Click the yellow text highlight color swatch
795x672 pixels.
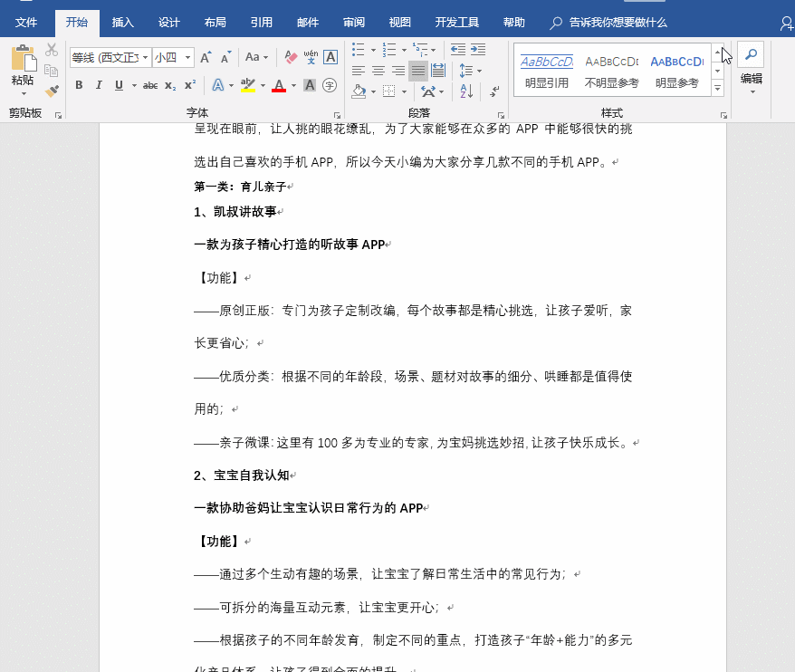click(x=247, y=89)
